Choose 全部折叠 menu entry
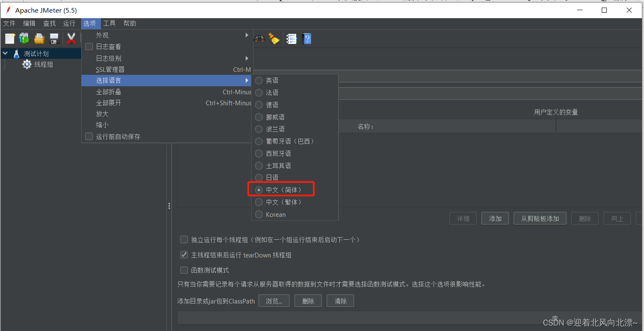 tap(167, 92)
